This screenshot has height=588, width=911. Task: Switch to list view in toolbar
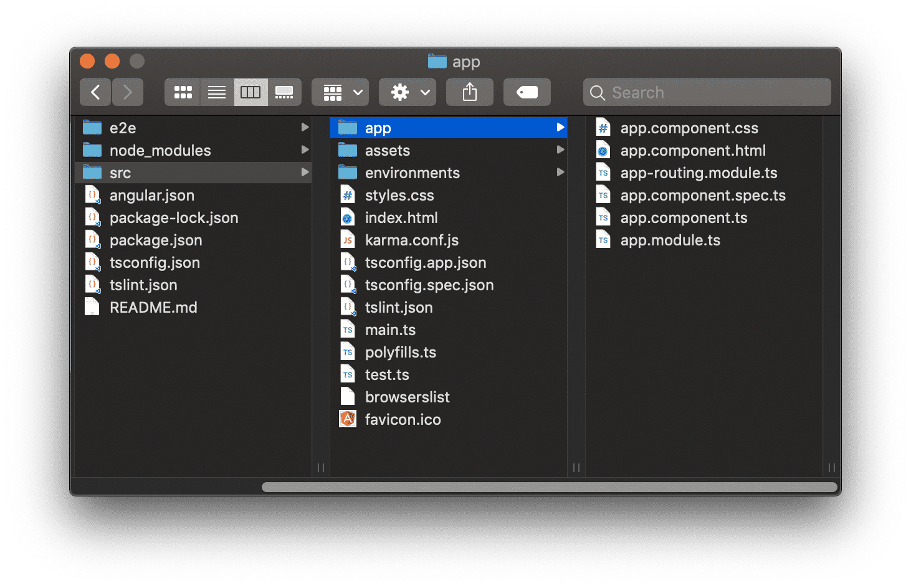pyautogui.click(x=217, y=93)
